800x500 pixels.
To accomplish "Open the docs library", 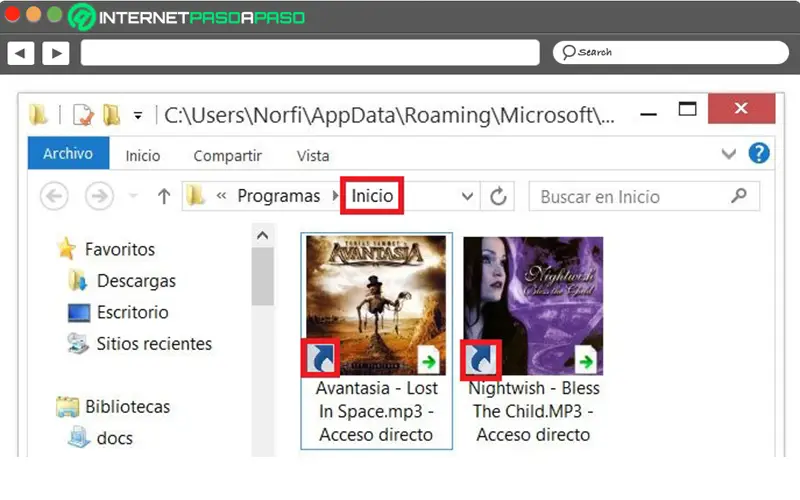I will 115,438.
